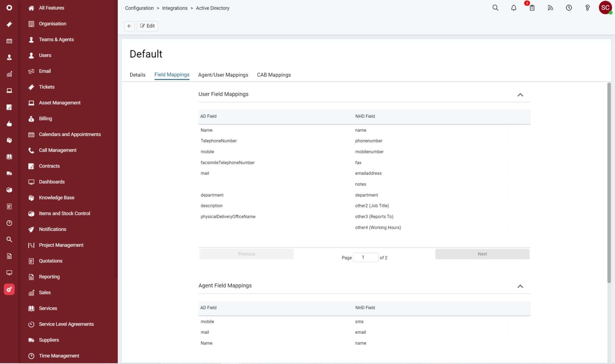Screen dimensions: 615x364
Task: Open the Services menu item
Action: click(x=48, y=308)
